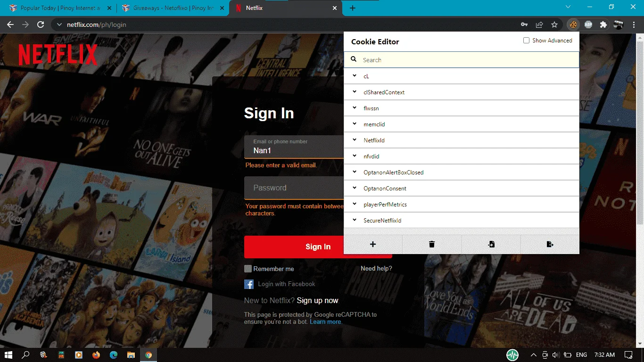Open the volume control in system tray
This screenshot has height=362, width=644.
click(556, 354)
